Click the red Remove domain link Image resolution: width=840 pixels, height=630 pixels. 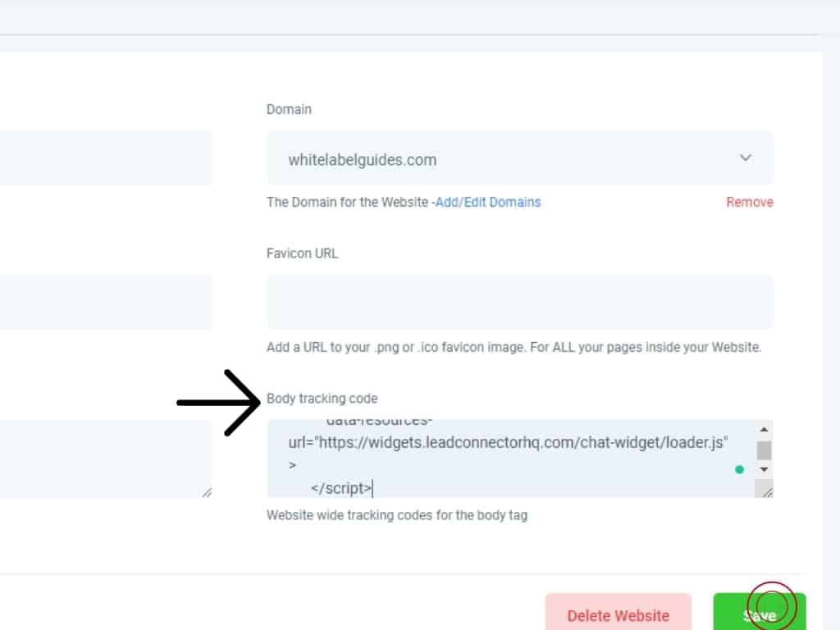point(749,202)
